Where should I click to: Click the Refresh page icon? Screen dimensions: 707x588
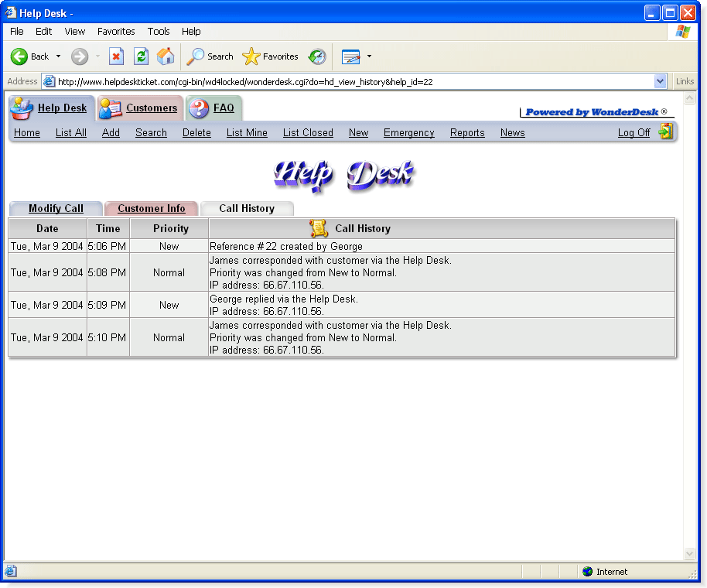141,56
